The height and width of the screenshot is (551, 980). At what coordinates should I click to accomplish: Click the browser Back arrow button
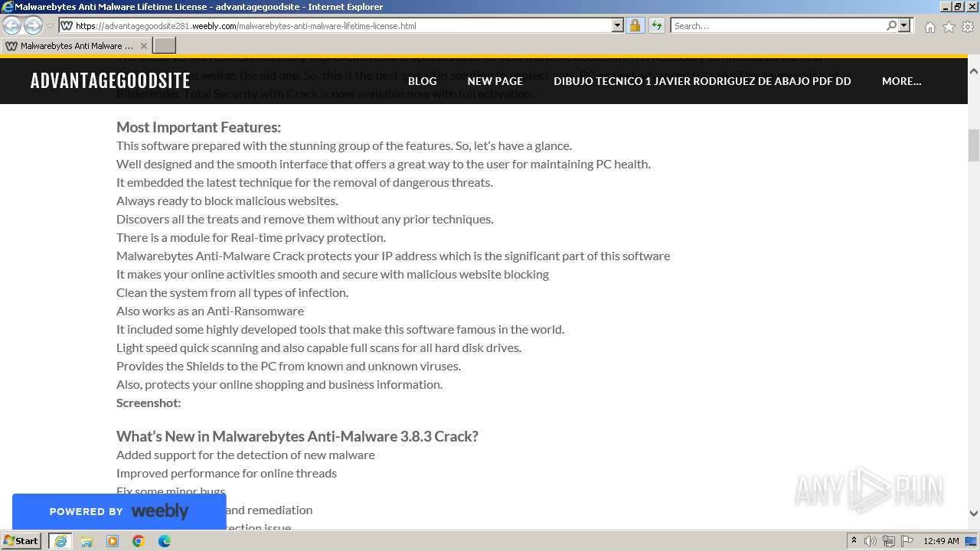pyautogui.click(x=12, y=25)
